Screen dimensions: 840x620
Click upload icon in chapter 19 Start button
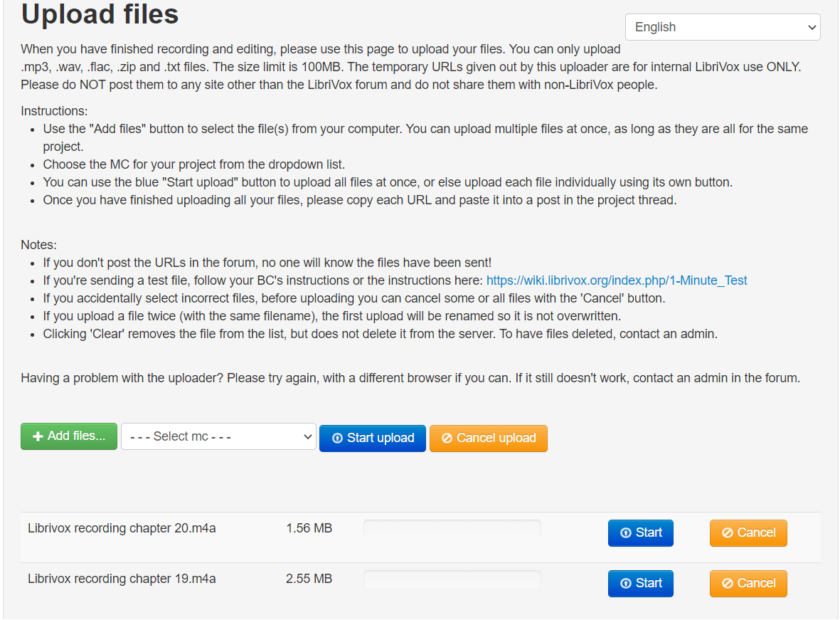coord(625,583)
